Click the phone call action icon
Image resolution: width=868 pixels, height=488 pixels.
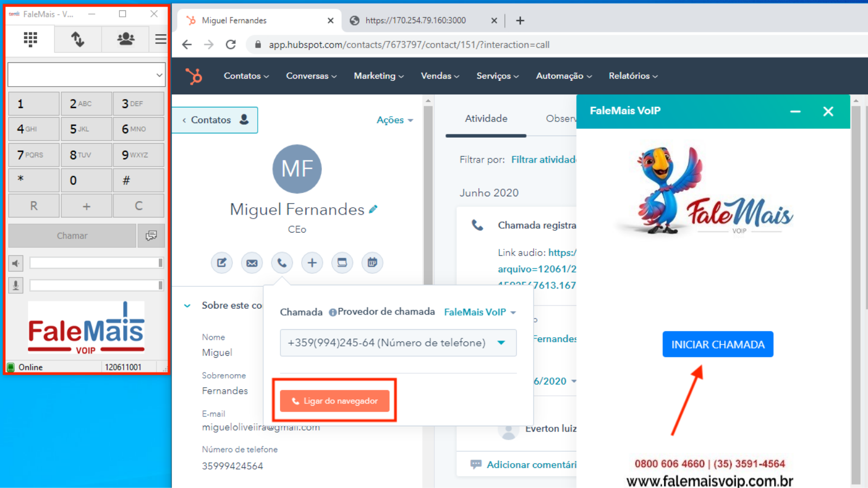[282, 263]
